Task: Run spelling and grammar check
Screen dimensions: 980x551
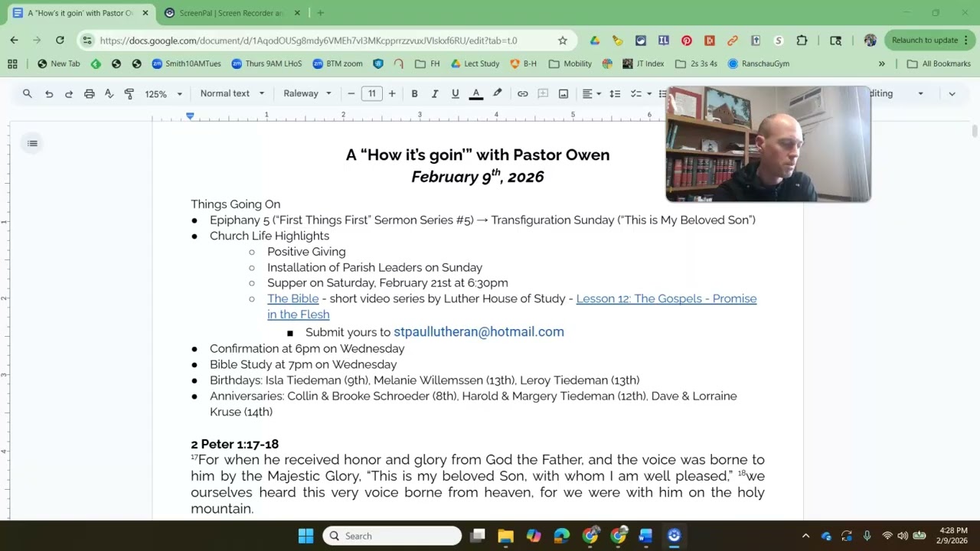Action: click(109, 93)
